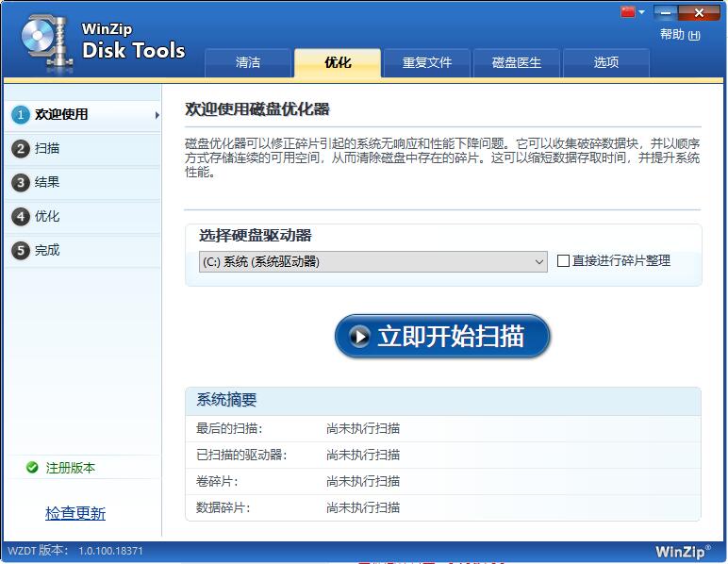Expand arrow next to 欢迎使用 step

tap(157, 115)
